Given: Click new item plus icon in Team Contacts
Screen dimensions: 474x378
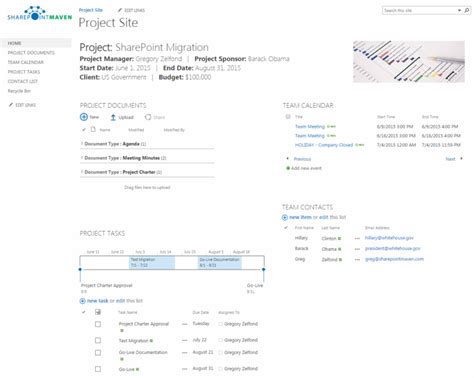Looking at the screenshot, I should 285,218.
